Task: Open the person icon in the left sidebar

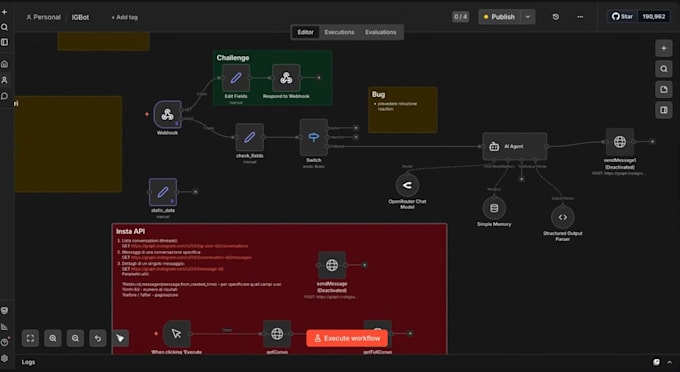Action: click(4, 80)
